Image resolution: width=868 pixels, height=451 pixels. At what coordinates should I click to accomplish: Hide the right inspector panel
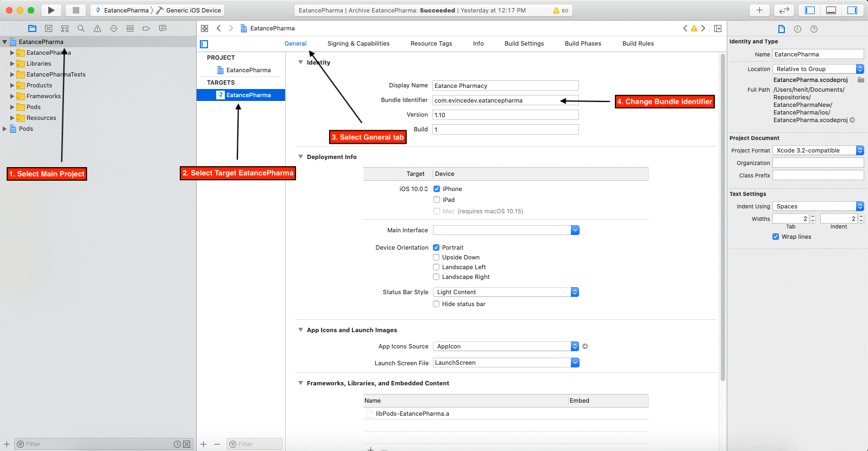click(x=852, y=10)
